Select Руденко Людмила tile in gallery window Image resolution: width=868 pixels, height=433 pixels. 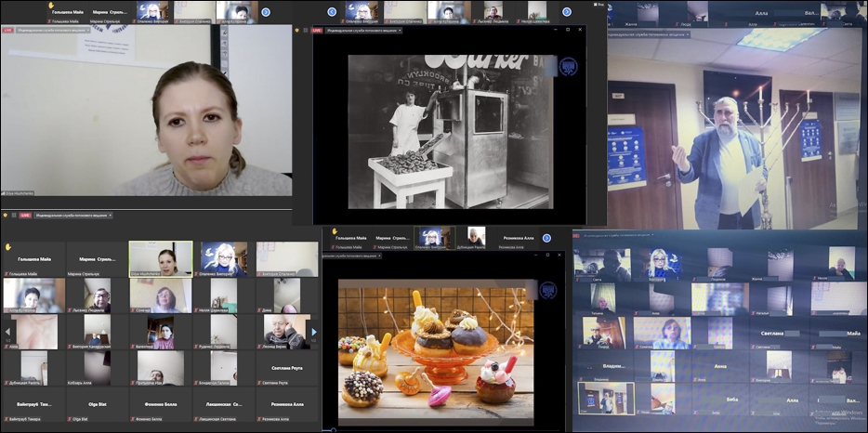[x=224, y=333]
